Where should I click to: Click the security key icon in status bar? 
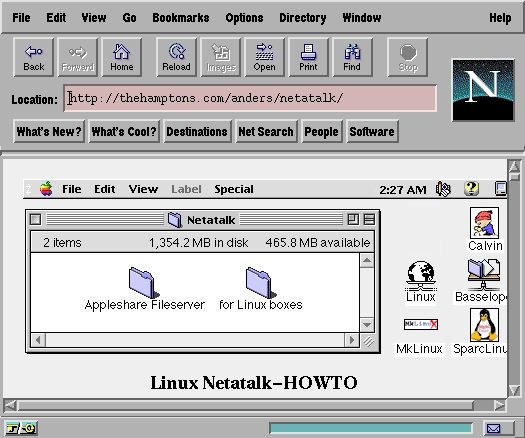click(21, 428)
